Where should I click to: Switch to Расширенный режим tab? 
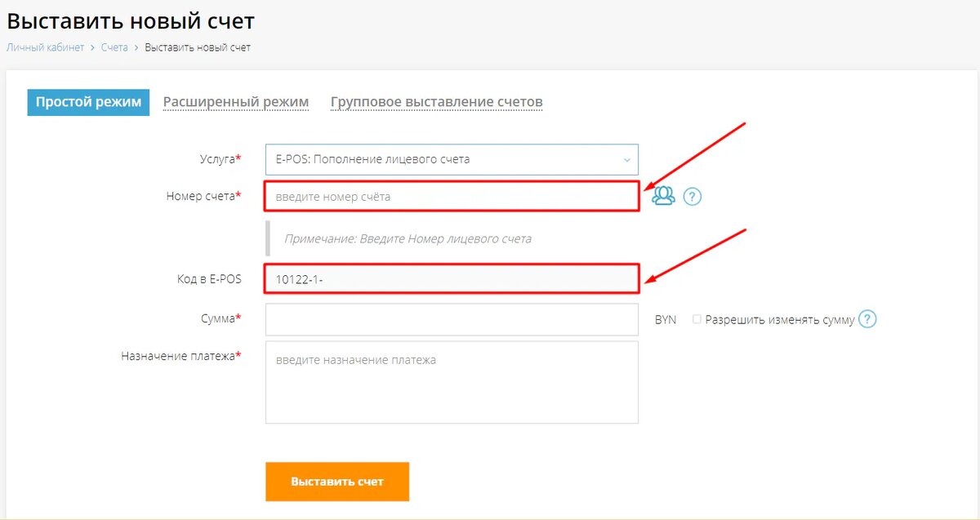(x=235, y=101)
